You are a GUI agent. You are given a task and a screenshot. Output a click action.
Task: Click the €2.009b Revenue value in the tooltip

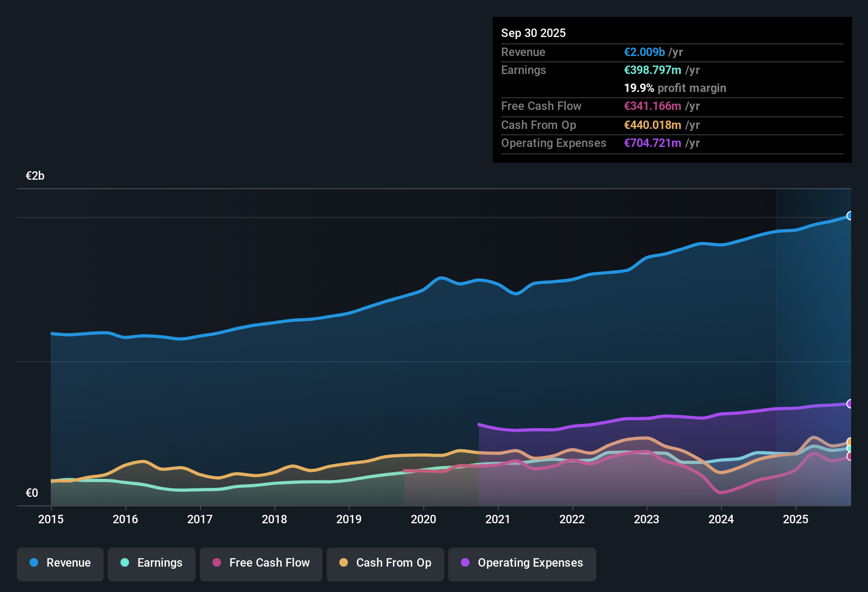pos(644,52)
